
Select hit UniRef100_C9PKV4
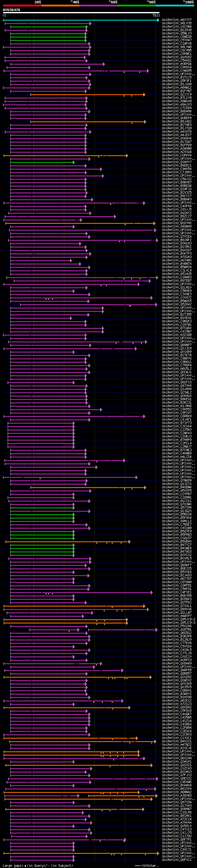[x=177, y=155]
